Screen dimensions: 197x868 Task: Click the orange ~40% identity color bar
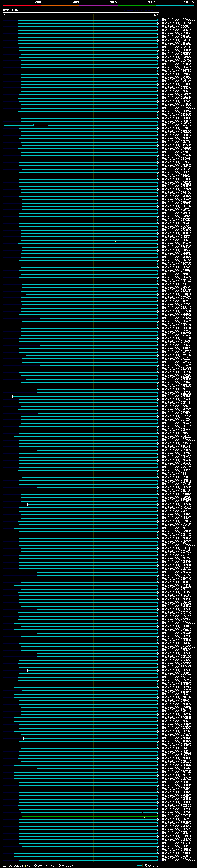point(60,6)
